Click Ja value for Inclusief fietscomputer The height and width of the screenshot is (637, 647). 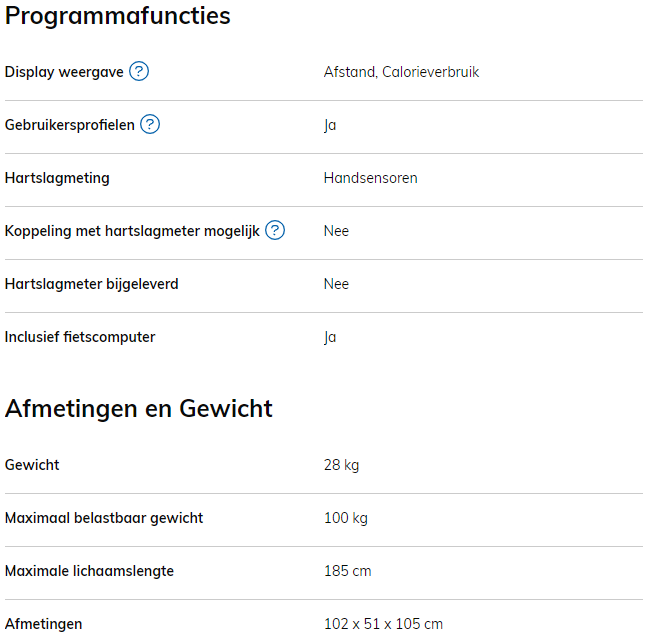coord(330,337)
